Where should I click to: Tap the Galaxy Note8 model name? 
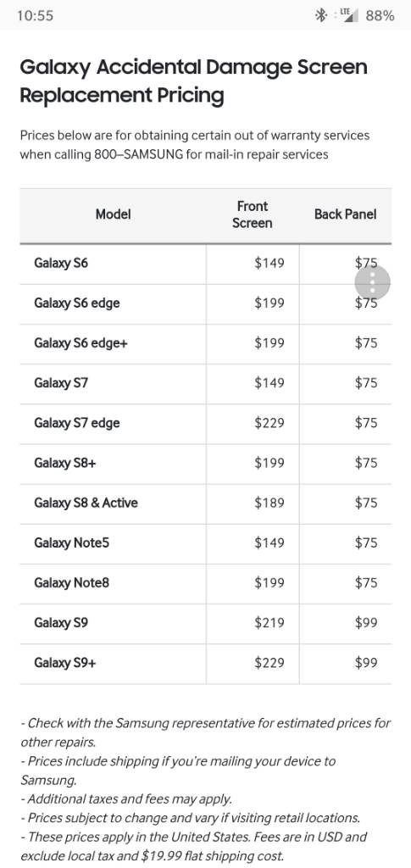click(x=71, y=582)
